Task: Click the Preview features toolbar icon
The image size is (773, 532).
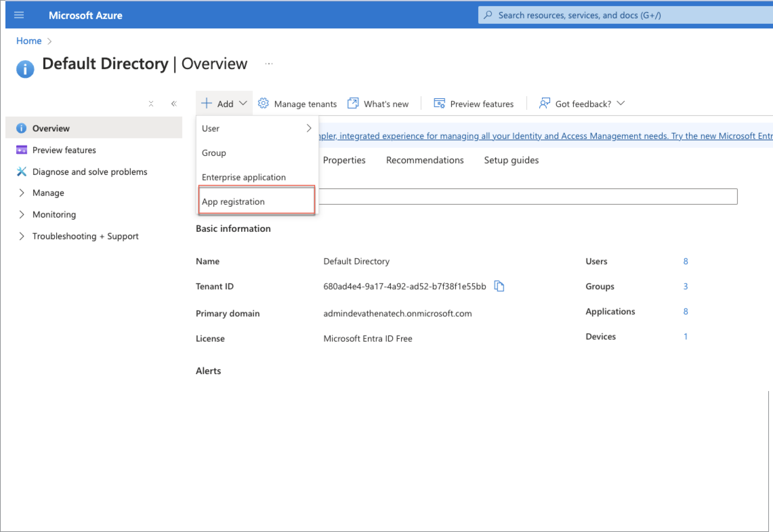Action: tap(439, 103)
